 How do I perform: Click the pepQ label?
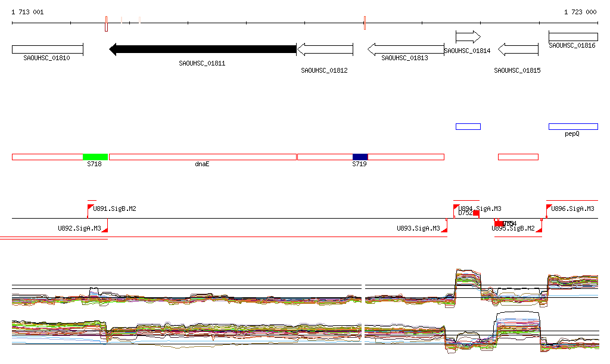572,134
